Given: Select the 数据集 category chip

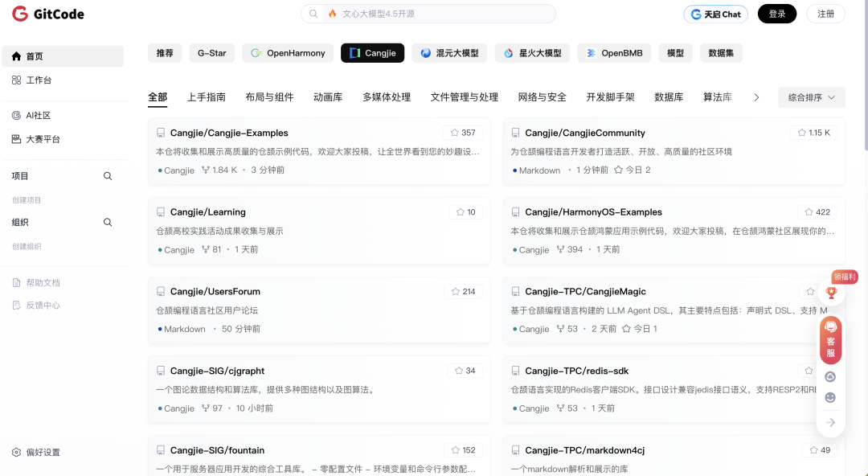Looking at the screenshot, I should click(721, 53).
